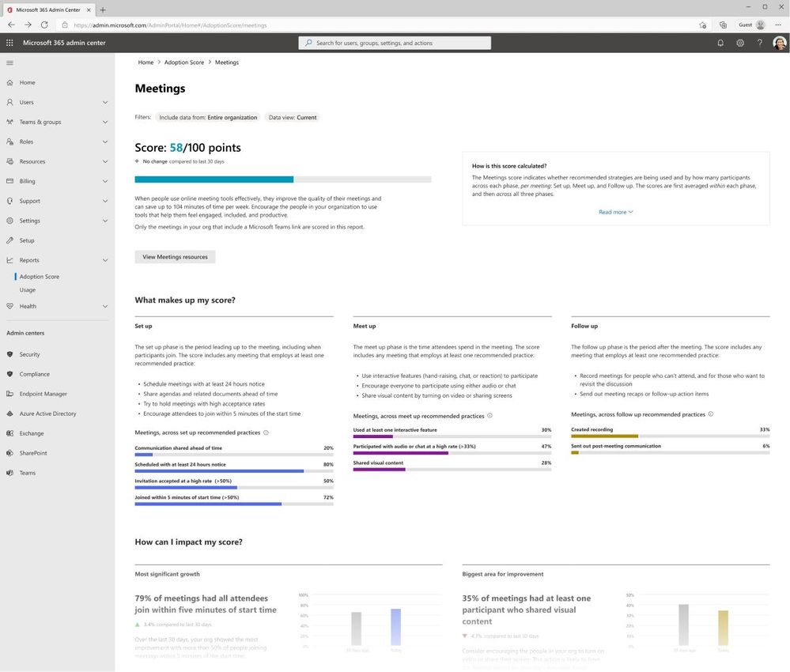Viewport: 790px width, 672px height.
Task: Click the 58/100 score progress bar
Action: 282,179
